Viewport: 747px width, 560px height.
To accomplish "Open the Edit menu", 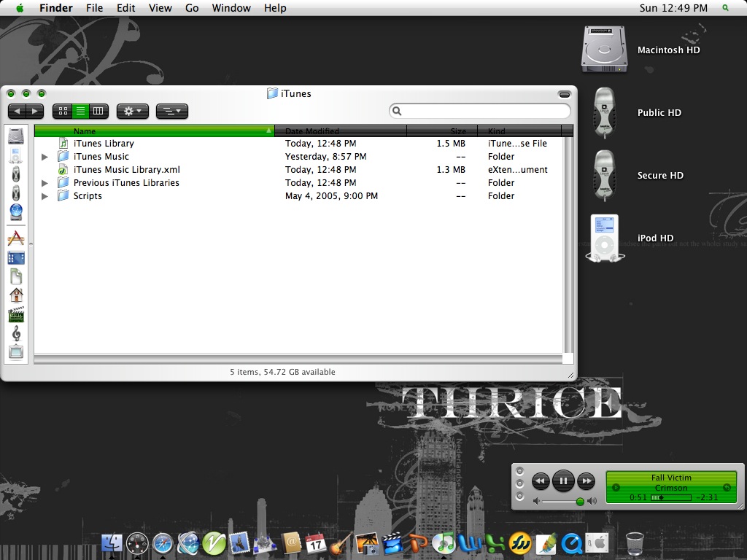I will point(125,7).
